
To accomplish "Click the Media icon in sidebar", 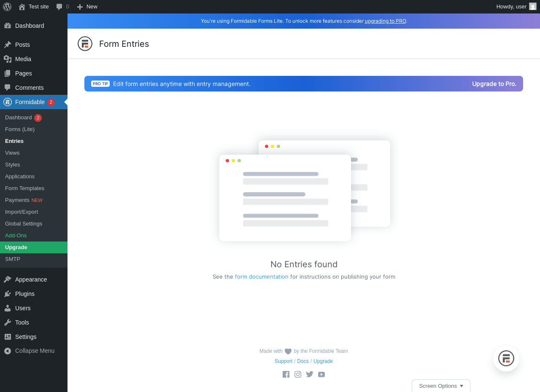I will [8, 59].
